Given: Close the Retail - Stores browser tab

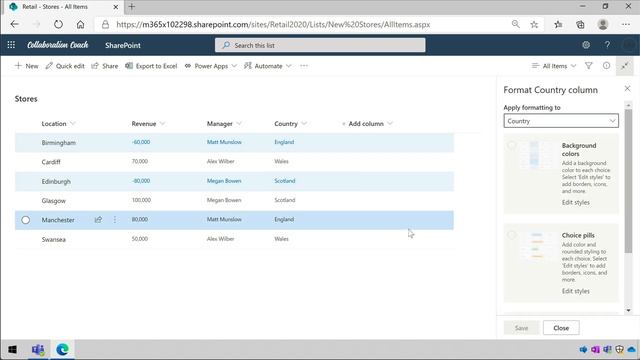Looking at the screenshot, I should (116, 7).
